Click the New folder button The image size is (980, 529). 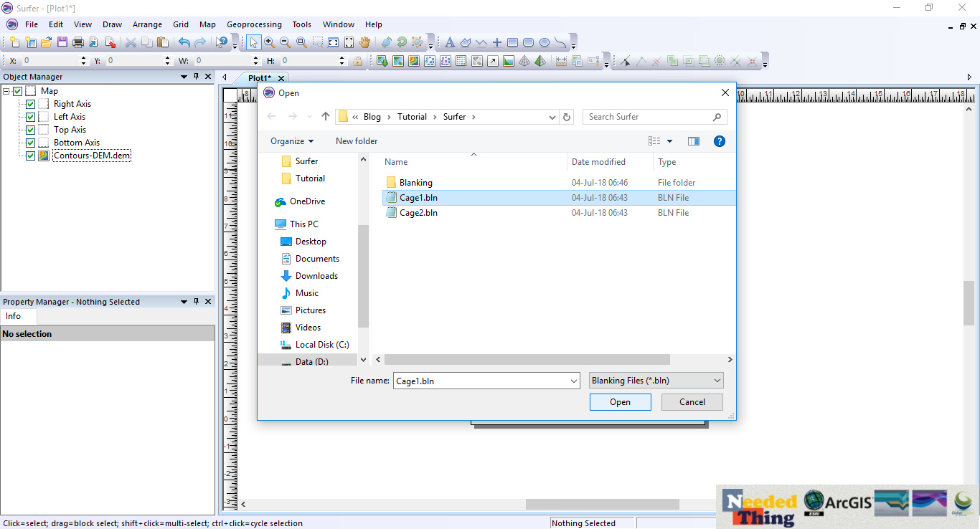[357, 141]
